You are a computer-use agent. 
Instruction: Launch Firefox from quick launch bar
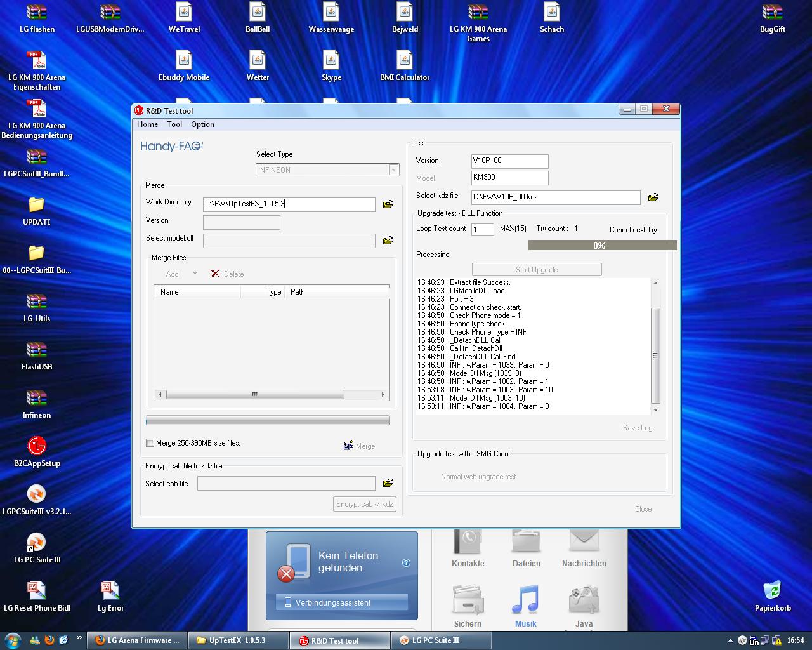(49, 640)
